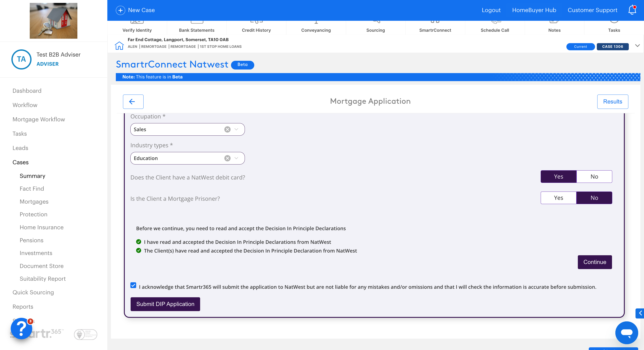
Task: Open the Pensions case section
Action: click(x=32, y=240)
